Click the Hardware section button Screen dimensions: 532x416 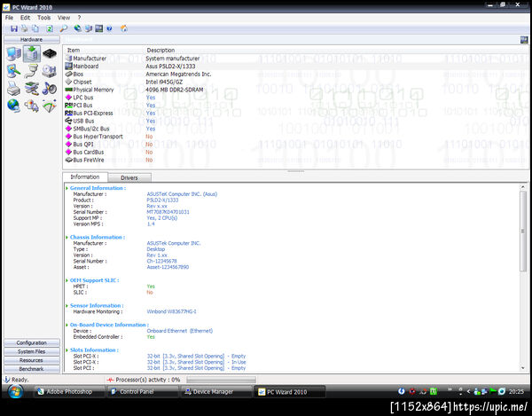pos(32,40)
